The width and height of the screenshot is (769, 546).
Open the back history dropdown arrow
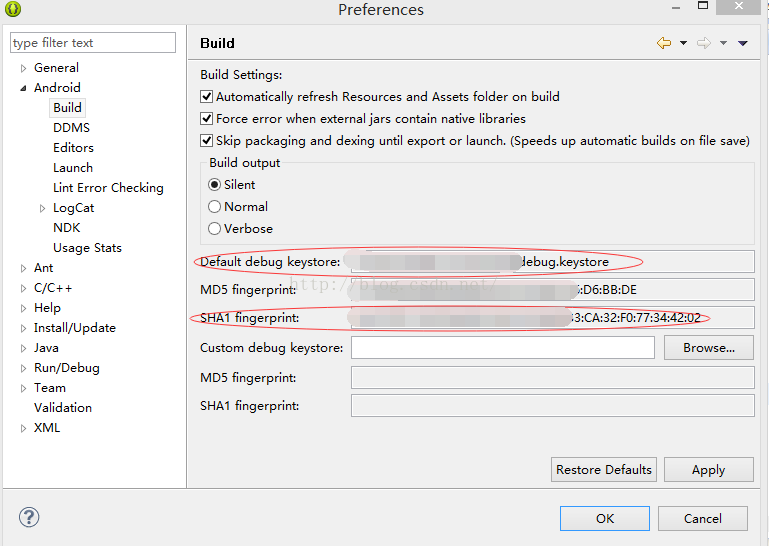tap(683, 43)
